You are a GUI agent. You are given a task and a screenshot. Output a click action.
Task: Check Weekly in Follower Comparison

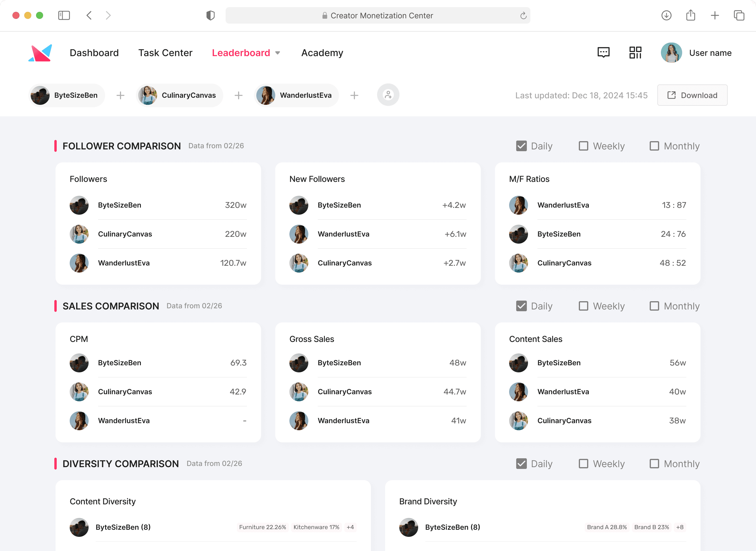click(x=583, y=146)
